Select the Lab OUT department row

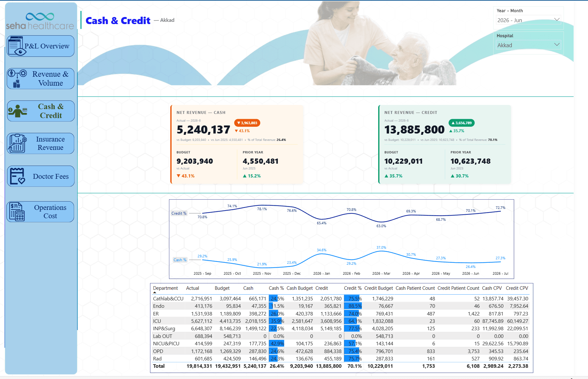[x=341, y=336]
